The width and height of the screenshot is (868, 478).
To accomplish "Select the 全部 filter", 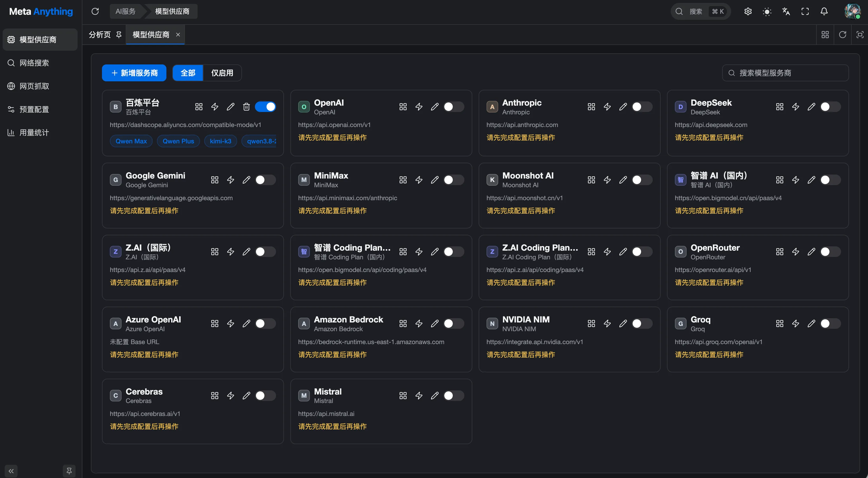I will pyautogui.click(x=188, y=73).
